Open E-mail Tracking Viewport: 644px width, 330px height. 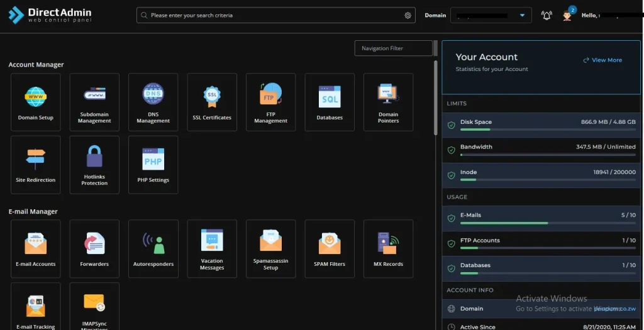click(x=36, y=306)
